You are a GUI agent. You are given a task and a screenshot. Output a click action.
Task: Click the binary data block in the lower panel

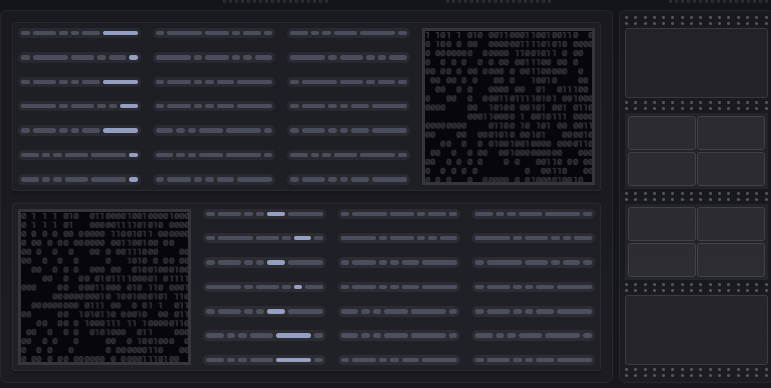coord(104,287)
